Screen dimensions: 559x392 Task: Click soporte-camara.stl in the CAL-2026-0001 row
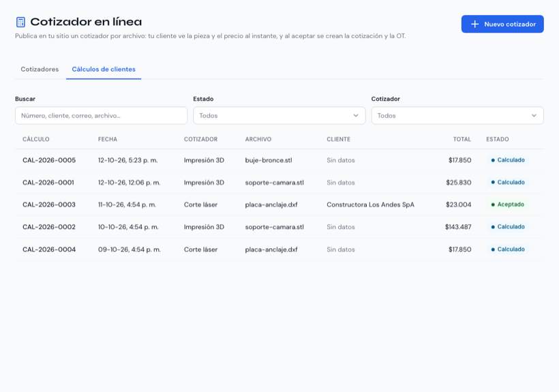point(274,183)
